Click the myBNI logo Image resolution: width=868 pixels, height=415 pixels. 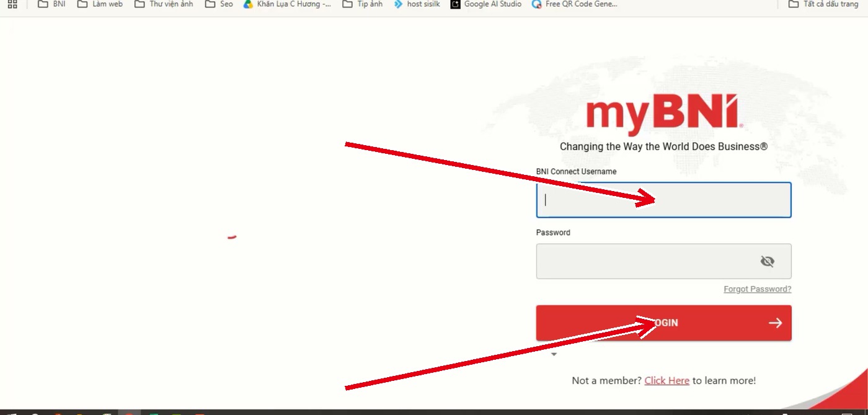pos(664,115)
